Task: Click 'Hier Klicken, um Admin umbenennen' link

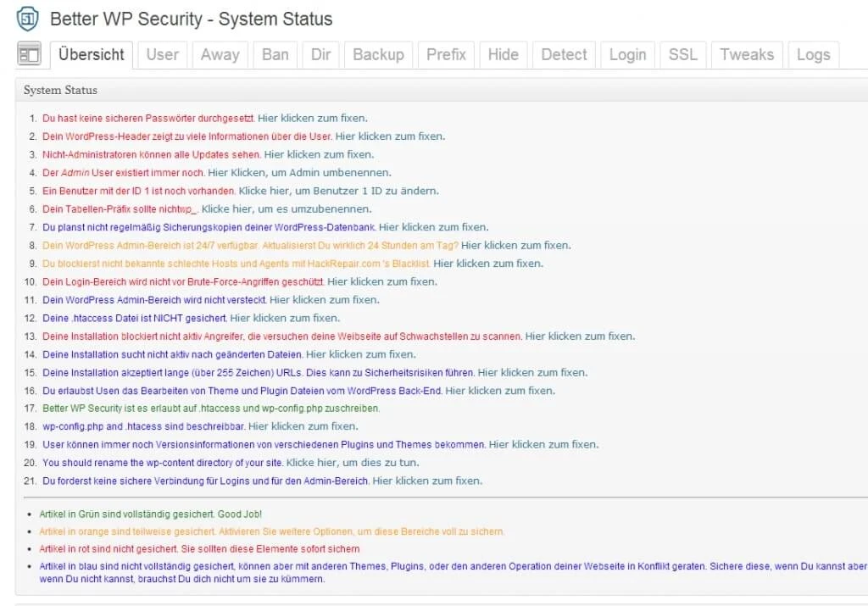Action: pyautogui.click(x=299, y=173)
